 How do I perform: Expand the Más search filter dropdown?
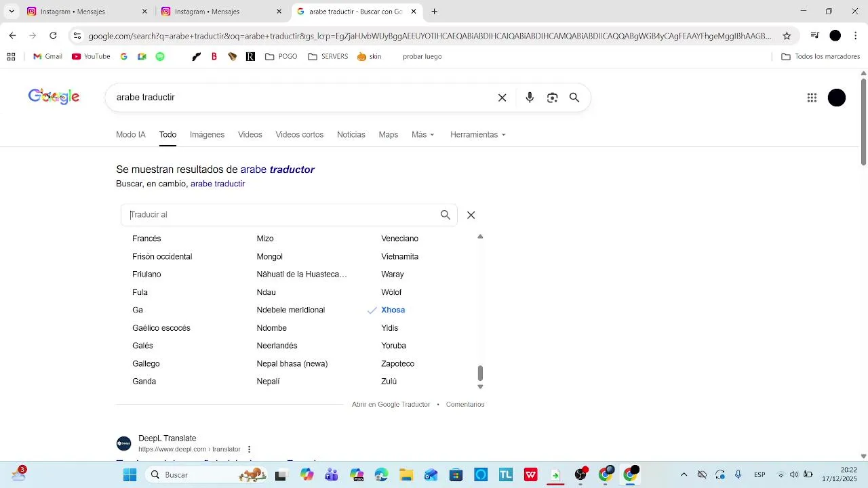tap(422, 135)
